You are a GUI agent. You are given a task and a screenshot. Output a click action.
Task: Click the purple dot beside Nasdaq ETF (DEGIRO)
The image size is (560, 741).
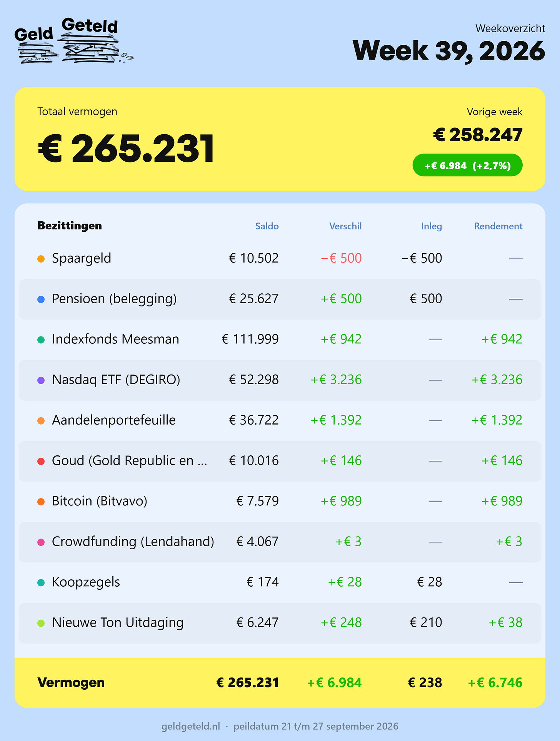point(41,380)
